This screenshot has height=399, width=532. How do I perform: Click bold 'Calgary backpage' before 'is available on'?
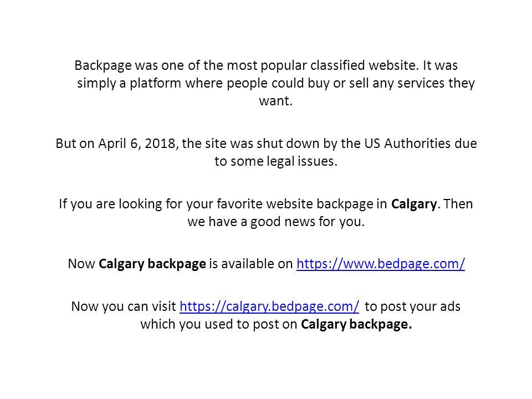(x=152, y=264)
